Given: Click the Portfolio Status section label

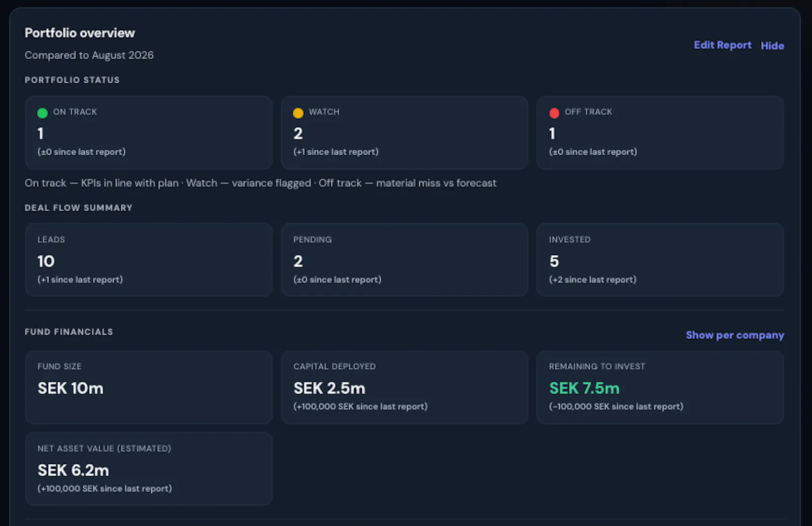Looking at the screenshot, I should (72, 80).
